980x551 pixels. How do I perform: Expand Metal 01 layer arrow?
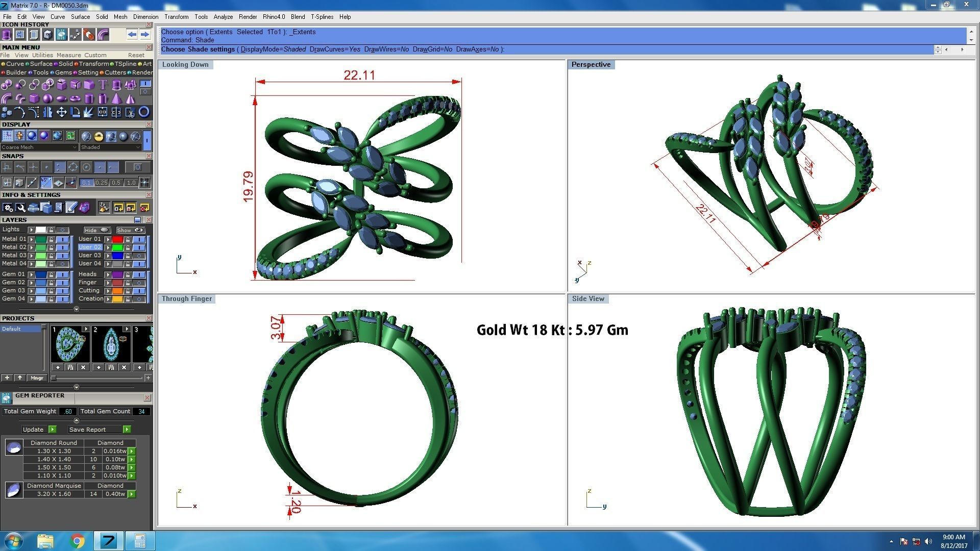[31, 239]
